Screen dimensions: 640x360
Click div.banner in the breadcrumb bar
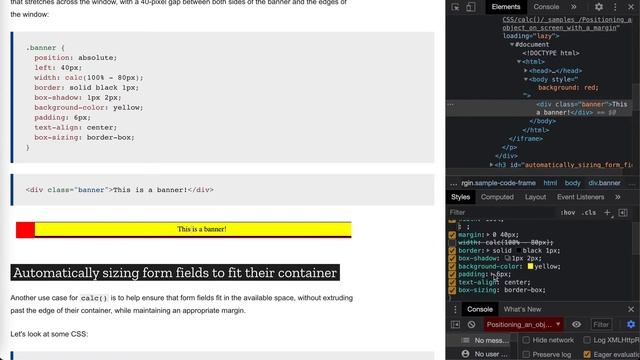click(x=604, y=183)
